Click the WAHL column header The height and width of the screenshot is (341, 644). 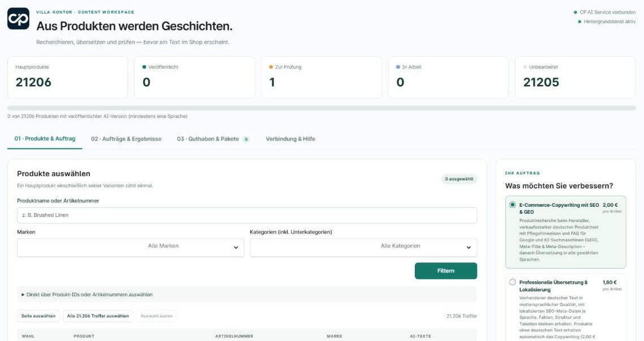28,336
